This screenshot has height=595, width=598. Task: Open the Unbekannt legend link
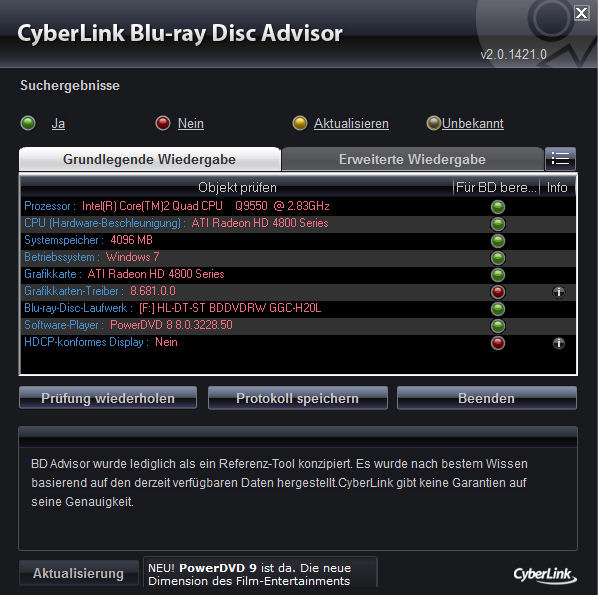(473, 124)
